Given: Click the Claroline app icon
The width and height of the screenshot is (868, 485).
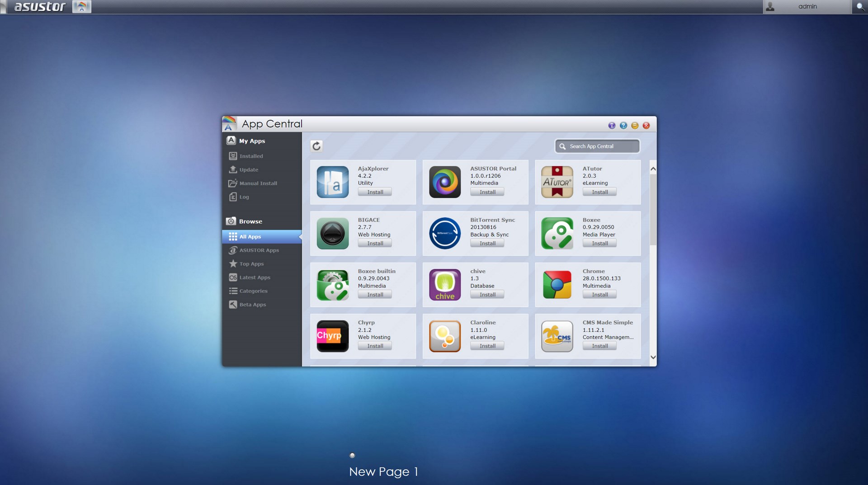Looking at the screenshot, I should point(444,336).
